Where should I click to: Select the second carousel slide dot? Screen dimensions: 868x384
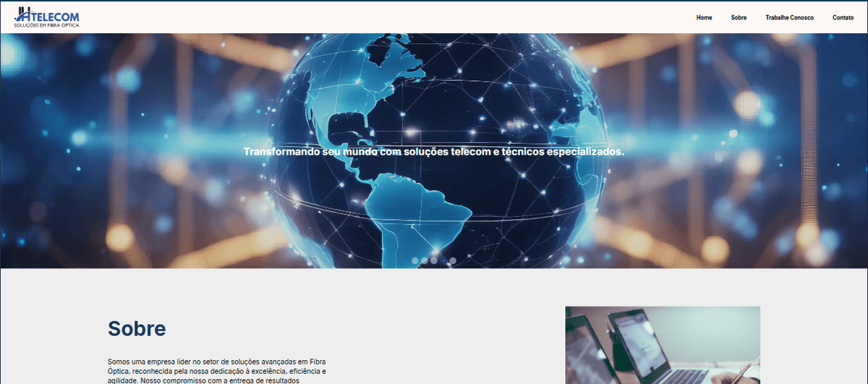425,260
